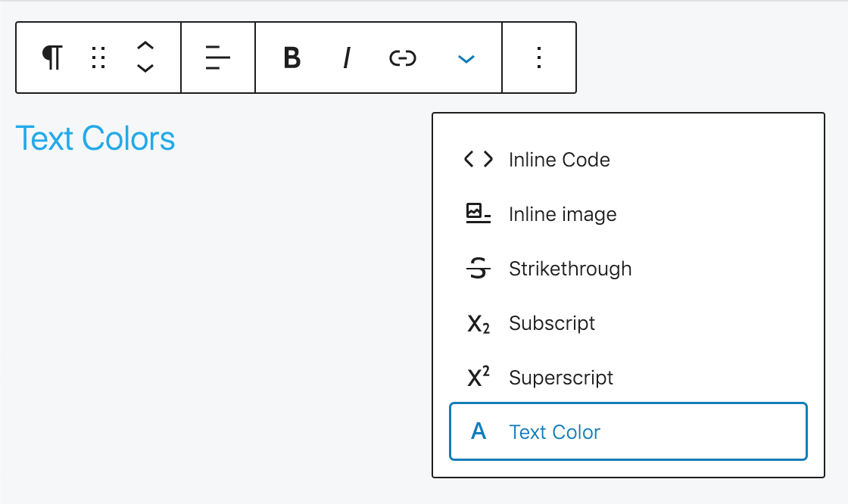Insert a link with the link icon
This screenshot has width=848, height=504.
click(403, 58)
